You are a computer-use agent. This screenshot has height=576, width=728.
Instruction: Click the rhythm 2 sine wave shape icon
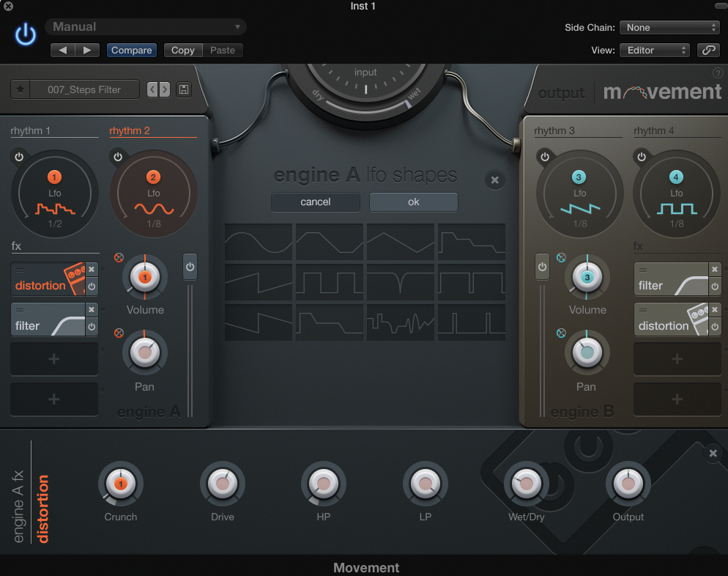pyautogui.click(x=154, y=209)
